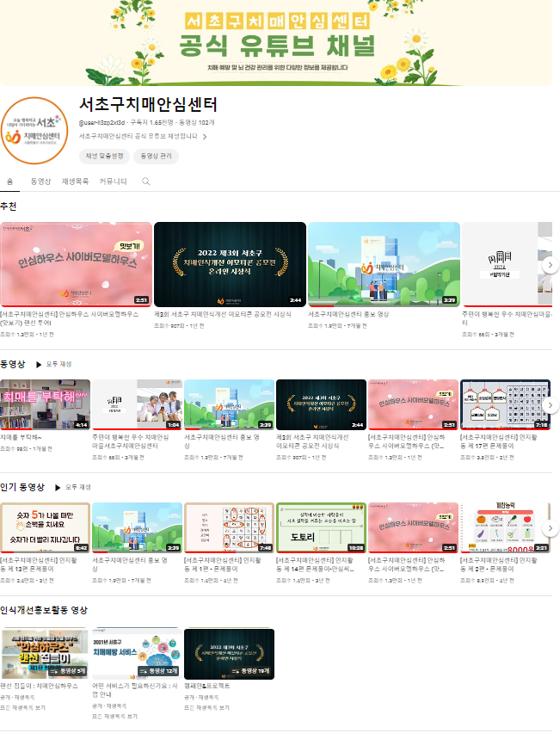Screen dimensions: 560x733
Task: Play 이모티콘 공모전 온라인 시상식 thumbnail in 추천
Action: coord(230,265)
